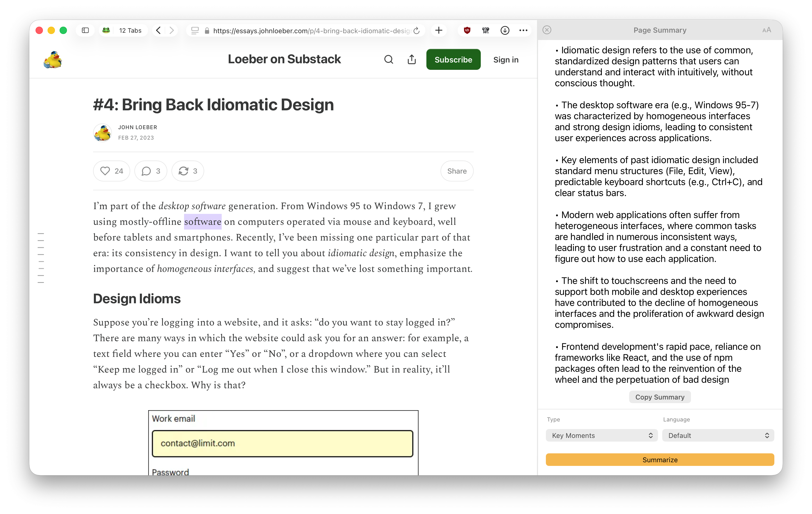
Task: Click the Subscribe button
Action: [453, 59]
